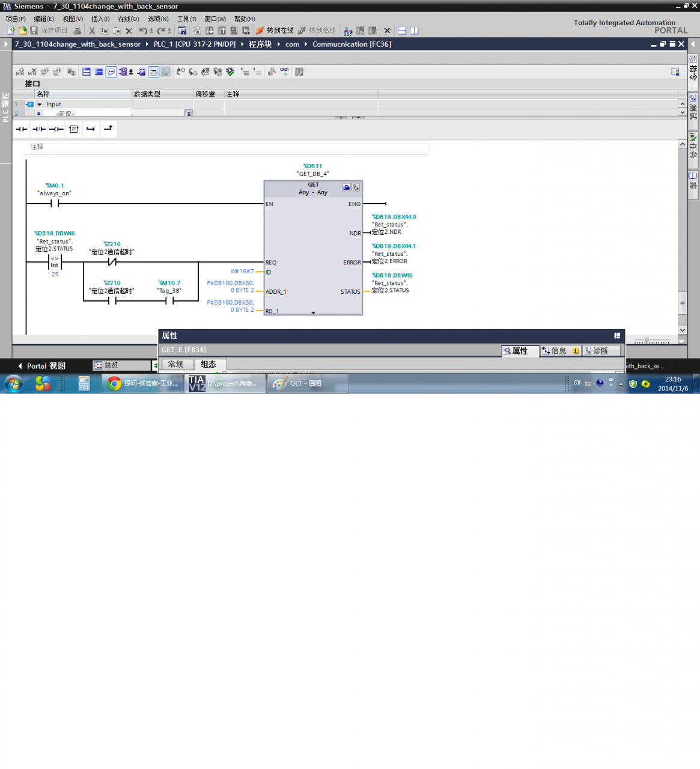Insert normally closed contact from favorites

tap(39, 129)
